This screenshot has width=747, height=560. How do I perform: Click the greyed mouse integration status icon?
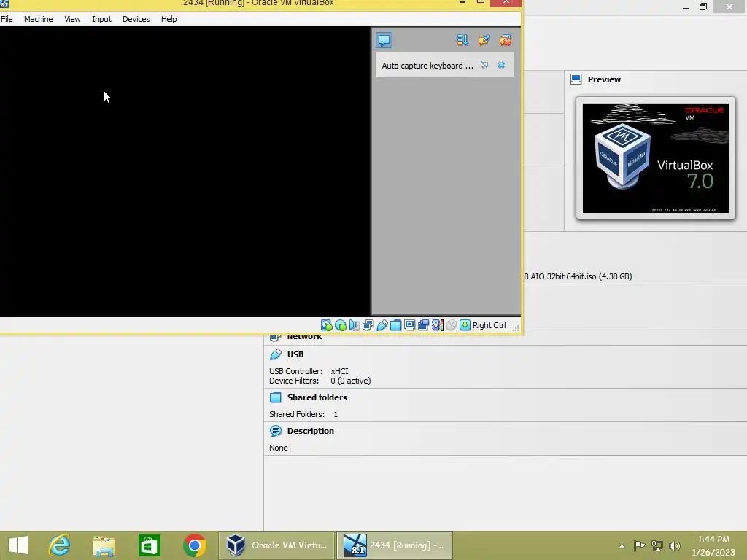[451, 325]
